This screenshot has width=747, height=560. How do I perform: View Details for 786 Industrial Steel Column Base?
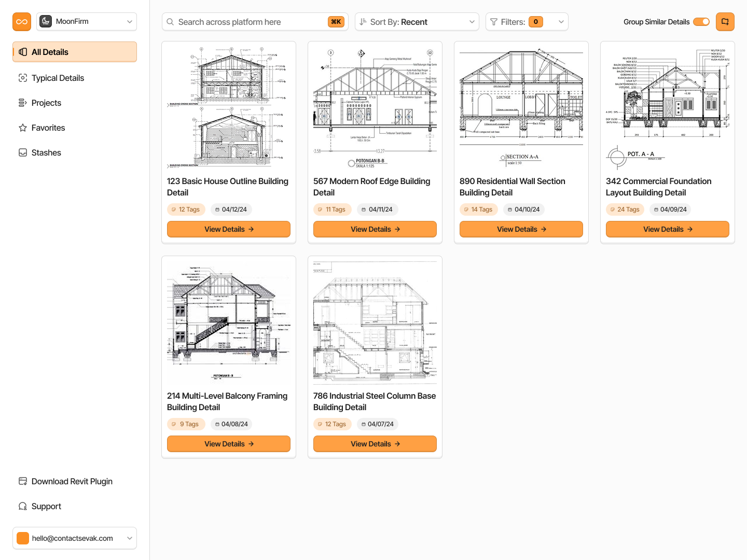pyautogui.click(x=375, y=444)
